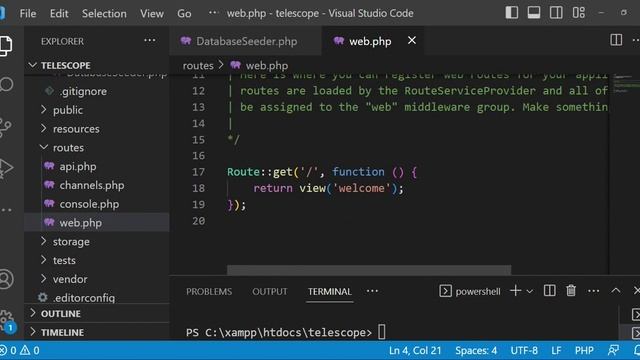This screenshot has height=360, width=640.
Task: Split the editor to the right
Action: pyautogui.click(x=616, y=40)
